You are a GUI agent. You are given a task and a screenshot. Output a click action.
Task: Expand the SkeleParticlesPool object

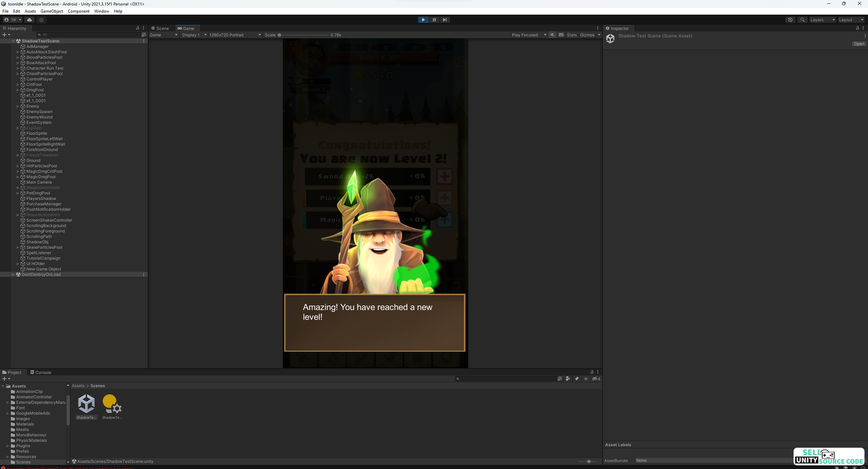[18, 248]
